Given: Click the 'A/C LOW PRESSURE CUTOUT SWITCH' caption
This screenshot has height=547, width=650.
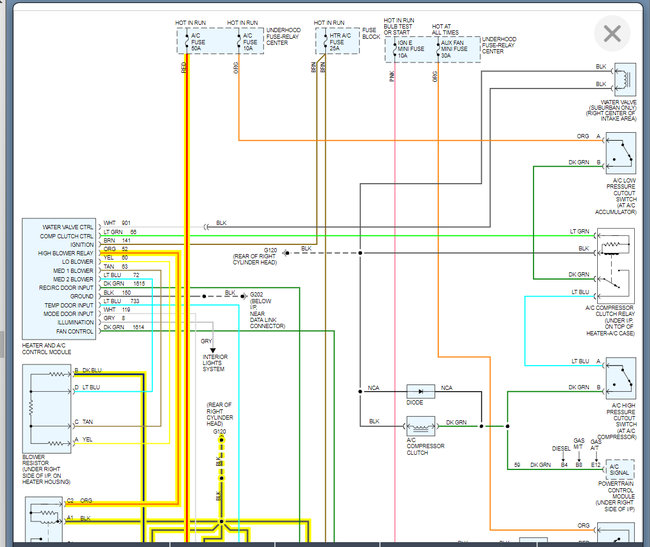Looking at the screenshot, I should click(616, 196).
